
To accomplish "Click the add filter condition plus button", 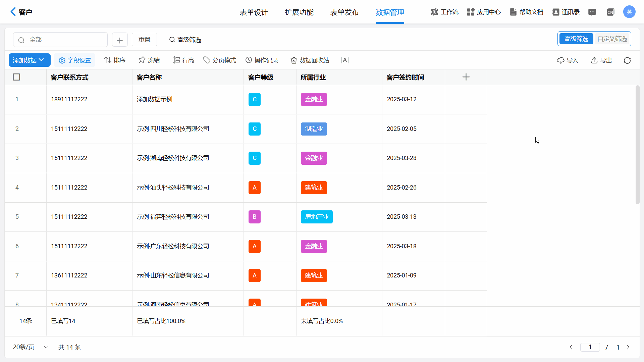I will pyautogui.click(x=120, y=40).
